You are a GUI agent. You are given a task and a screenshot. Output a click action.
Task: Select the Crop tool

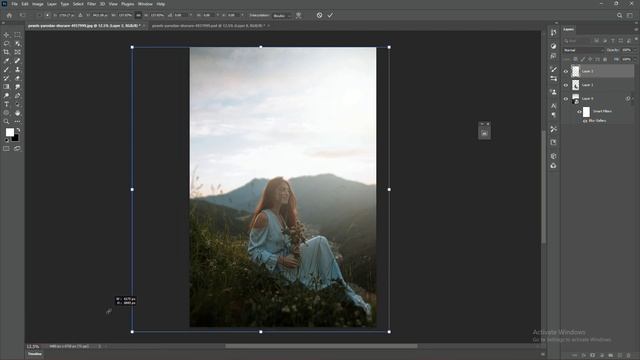(6, 52)
